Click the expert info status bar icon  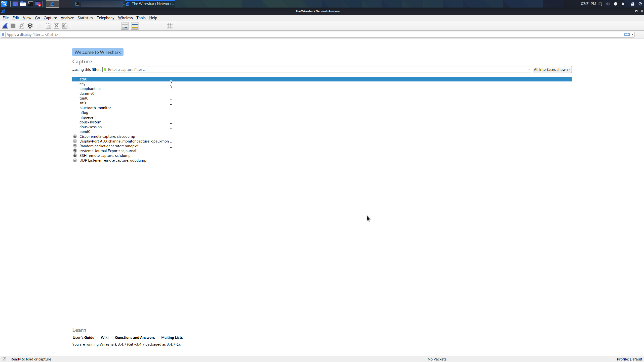tap(4, 359)
